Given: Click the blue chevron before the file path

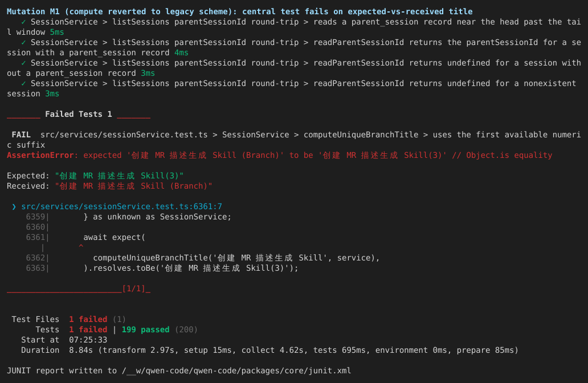Looking at the screenshot, I should click(x=14, y=207).
